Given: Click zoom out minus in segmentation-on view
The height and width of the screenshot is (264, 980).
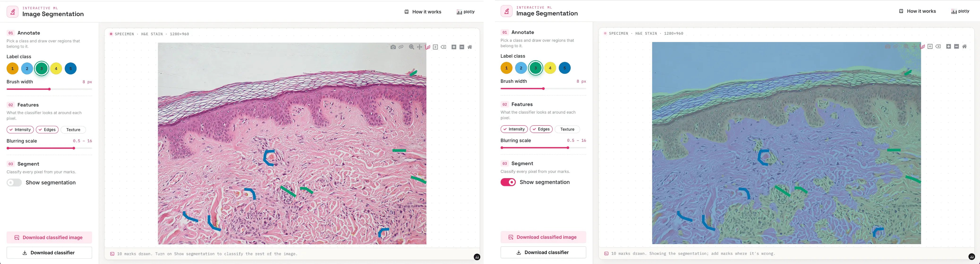Looking at the screenshot, I should 956,46.
